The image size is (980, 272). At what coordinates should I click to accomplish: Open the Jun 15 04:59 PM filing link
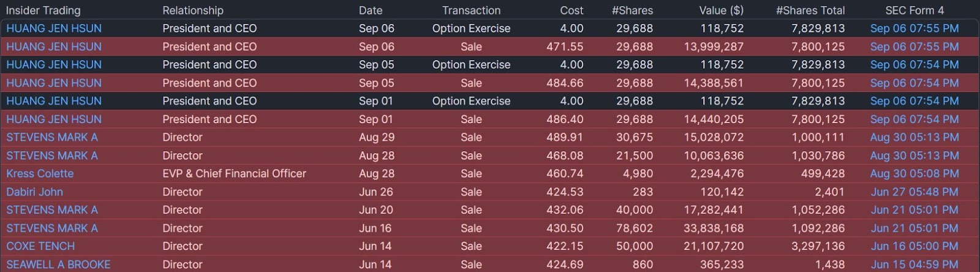(x=914, y=264)
